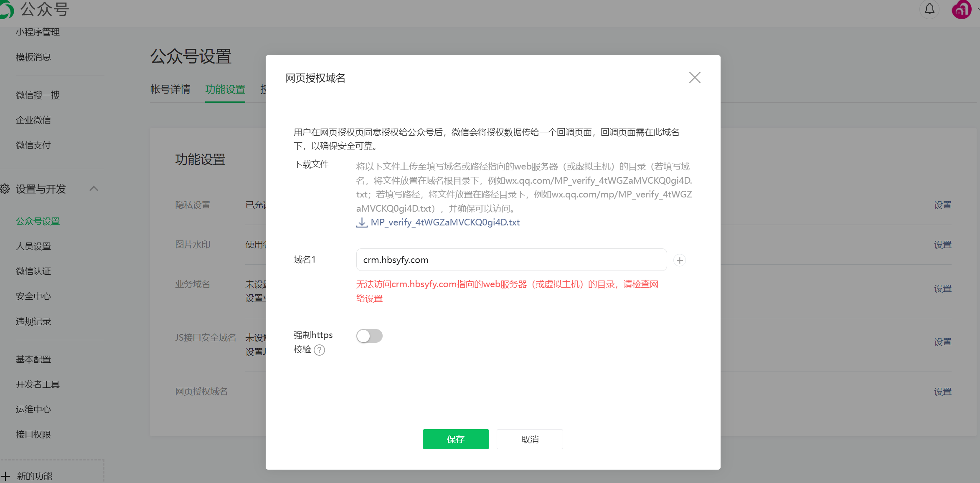The image size is (980, 483).
Task: Click the help question mark beside 校验
Action: coord(320,350)
